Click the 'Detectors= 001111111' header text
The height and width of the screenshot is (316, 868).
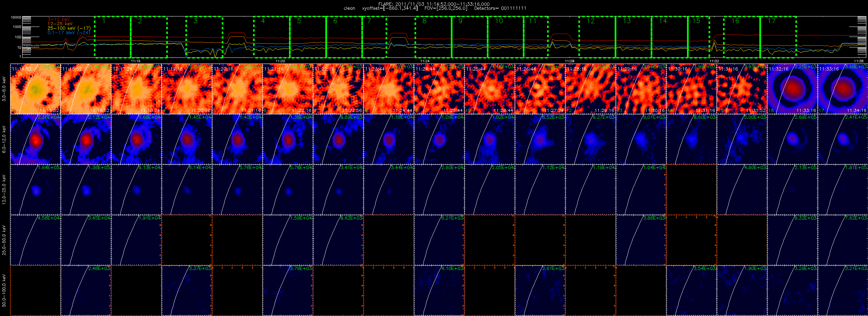[500, 8]
